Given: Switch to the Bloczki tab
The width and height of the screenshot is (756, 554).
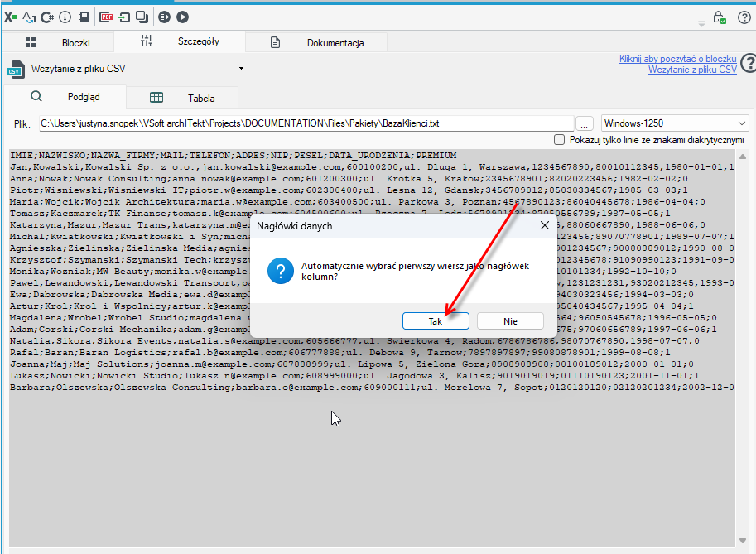Looking at the screenshot, I should (x=58, y=42).
